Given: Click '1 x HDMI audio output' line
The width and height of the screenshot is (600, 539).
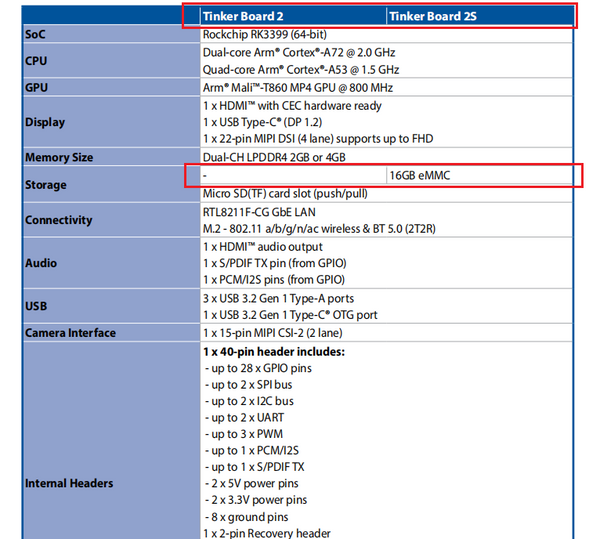Looking at the screenshot, I should click(x=263, y=247).
